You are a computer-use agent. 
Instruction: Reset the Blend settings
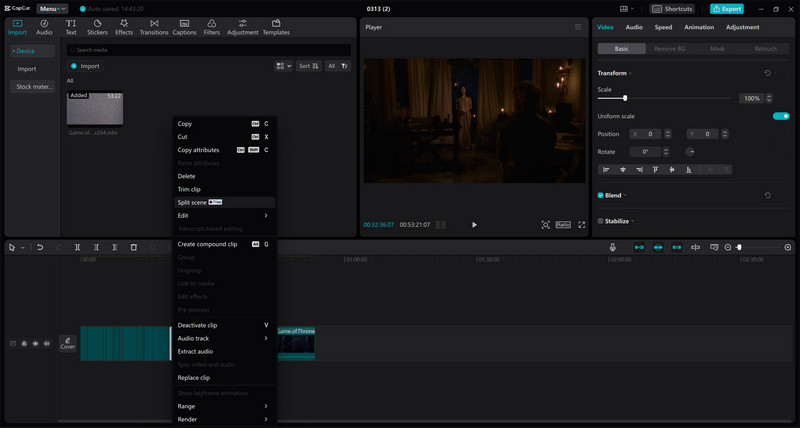click(767, 195)
